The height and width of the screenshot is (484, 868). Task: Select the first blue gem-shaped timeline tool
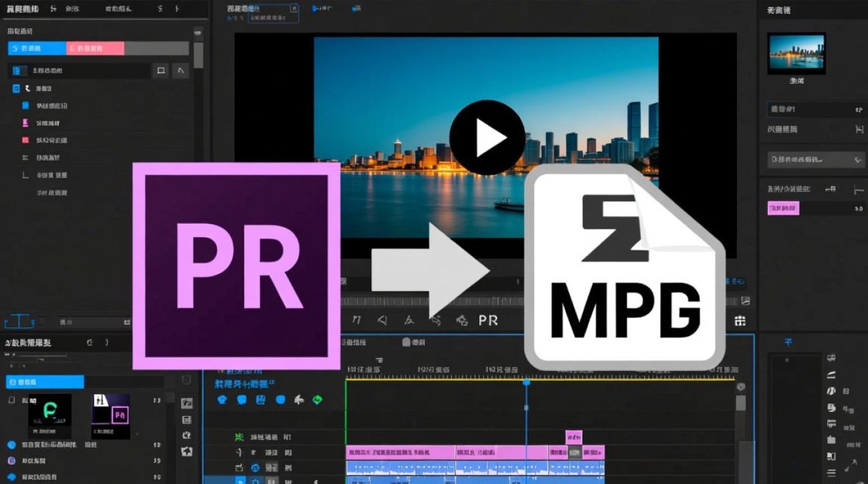coord(222,399)
